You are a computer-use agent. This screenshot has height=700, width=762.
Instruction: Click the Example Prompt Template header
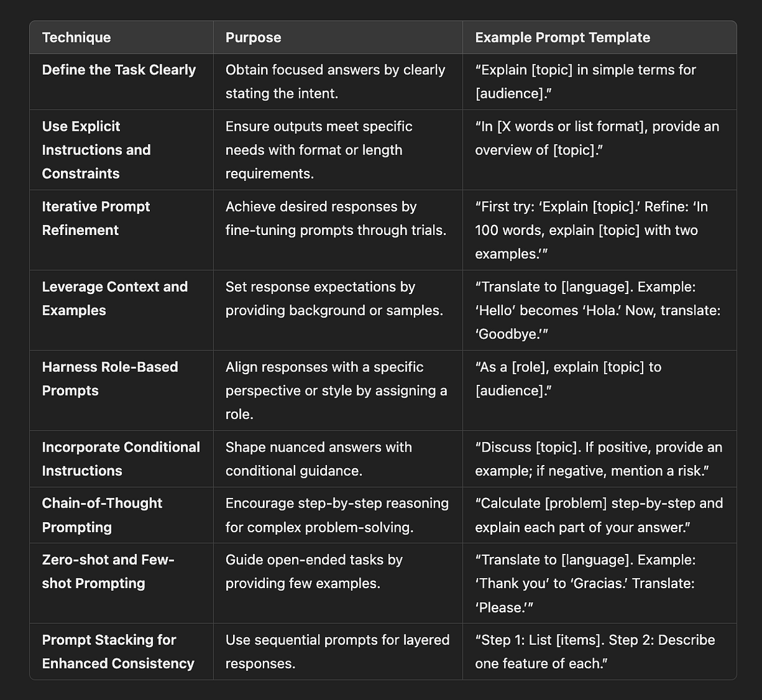(563, 37)
